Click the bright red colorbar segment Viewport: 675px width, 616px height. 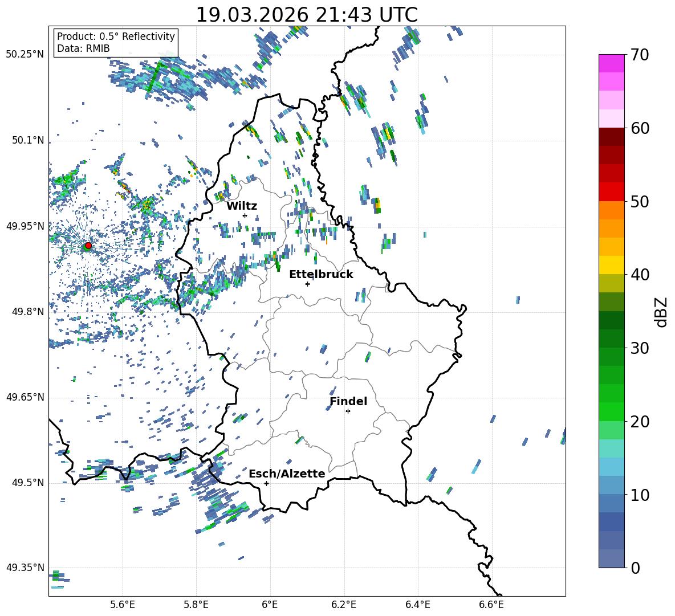[612, 191]
